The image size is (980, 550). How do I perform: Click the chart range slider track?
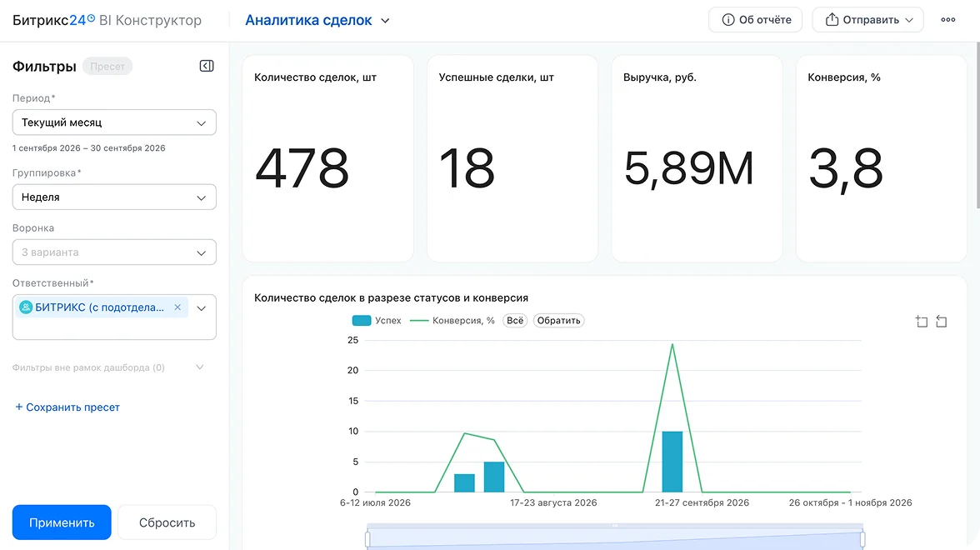click(615, 538)
